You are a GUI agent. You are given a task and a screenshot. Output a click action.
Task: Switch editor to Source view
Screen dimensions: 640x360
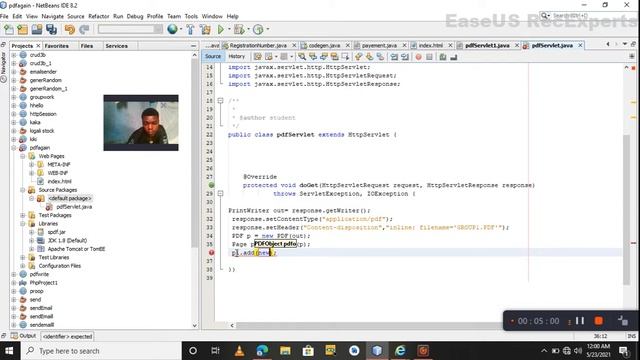pos(213,56)
